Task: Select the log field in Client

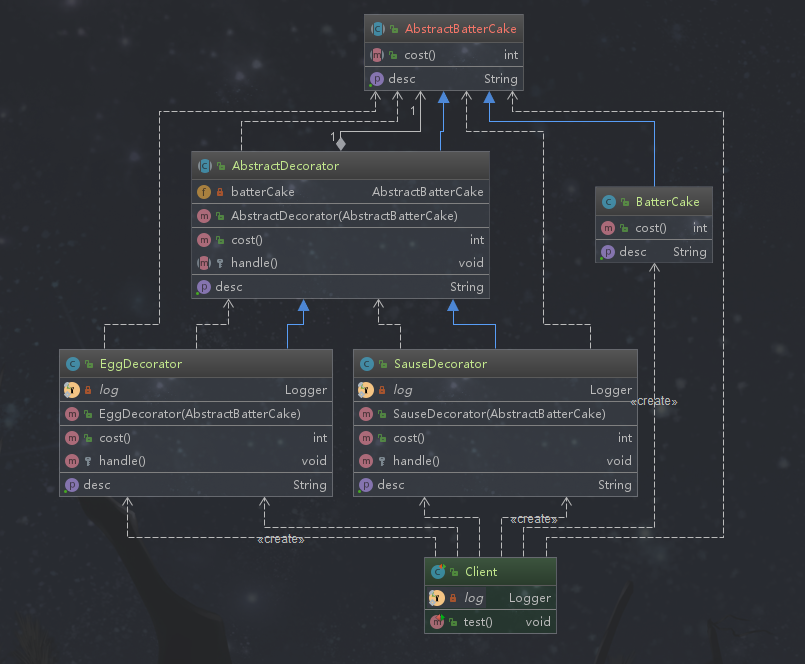Action: coord(490,598)
